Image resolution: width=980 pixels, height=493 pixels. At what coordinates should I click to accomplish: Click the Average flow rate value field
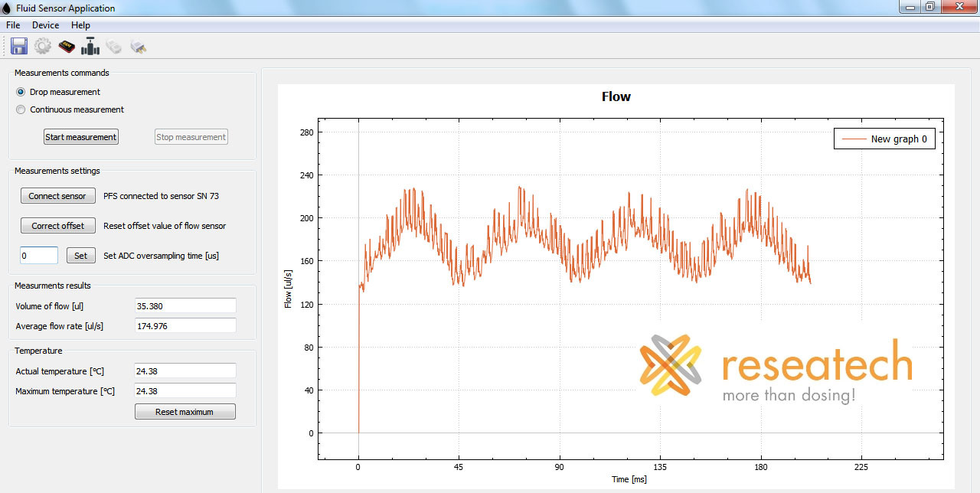pyautogui.click(x=185, y=325)
